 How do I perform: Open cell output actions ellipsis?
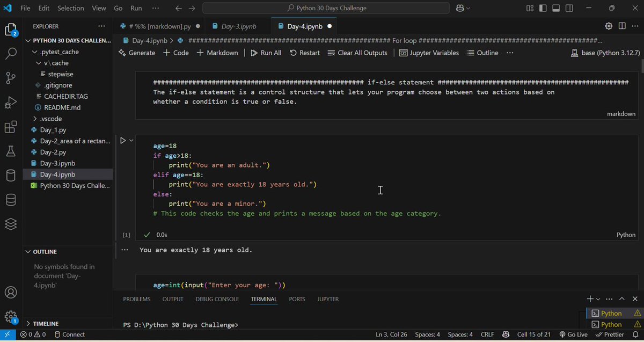point(125,250)
